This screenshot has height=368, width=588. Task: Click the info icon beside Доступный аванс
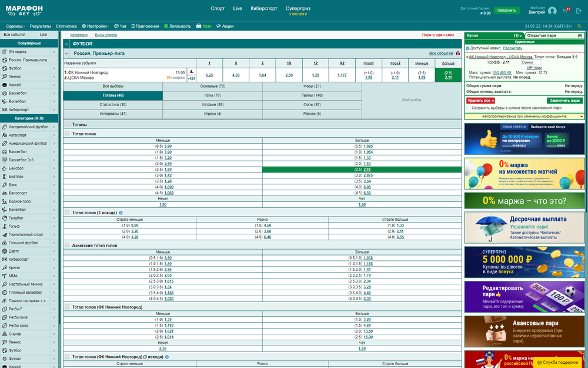point(467,48)
